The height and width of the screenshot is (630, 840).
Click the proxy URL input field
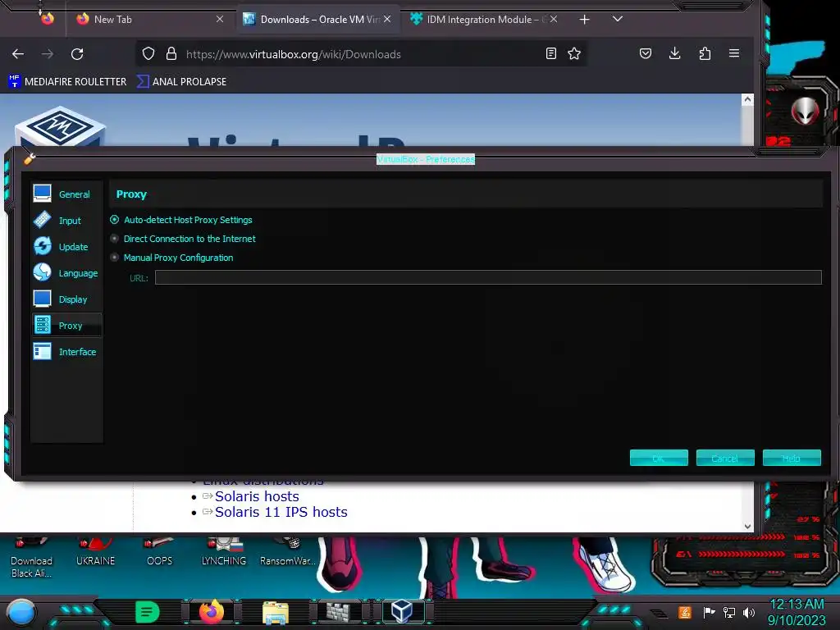click(488, 277)
